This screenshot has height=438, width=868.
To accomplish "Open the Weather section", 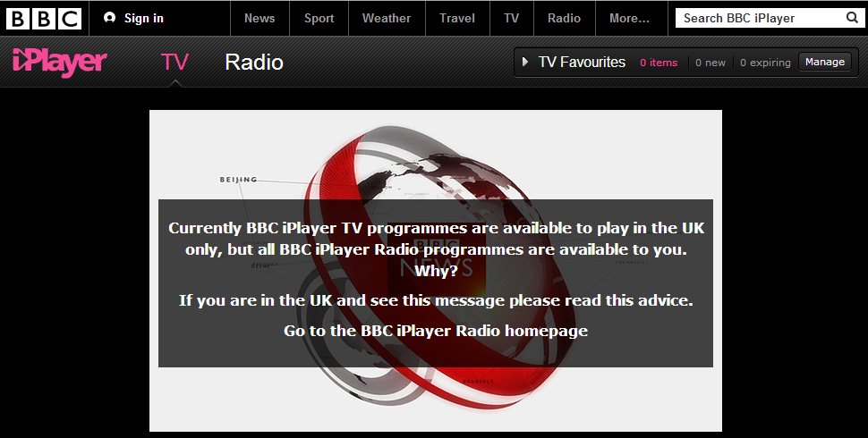I will (387, 18).
